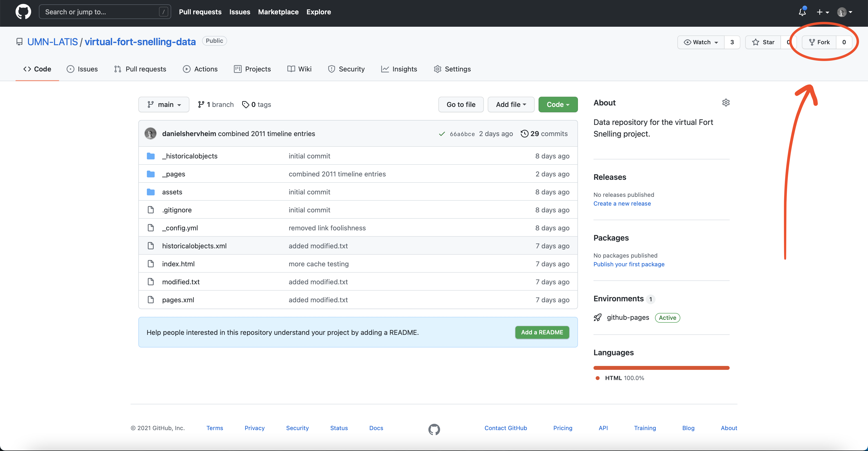Open the GitHub home logo in header
This screenshot has width=868, height=451.
click(x=23, y=12)
